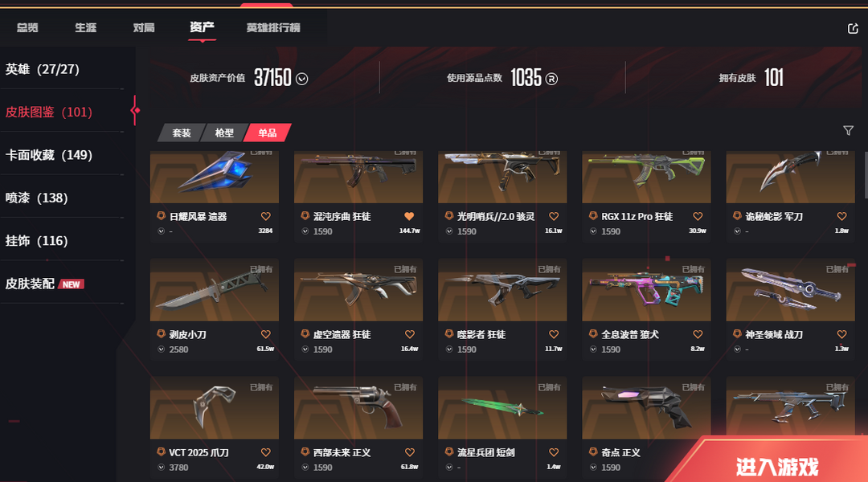Toggle heart on RGX 11z Pro 狂徒
The height and width of the screenshot is (482, 868).
click(x=698, y=216)
